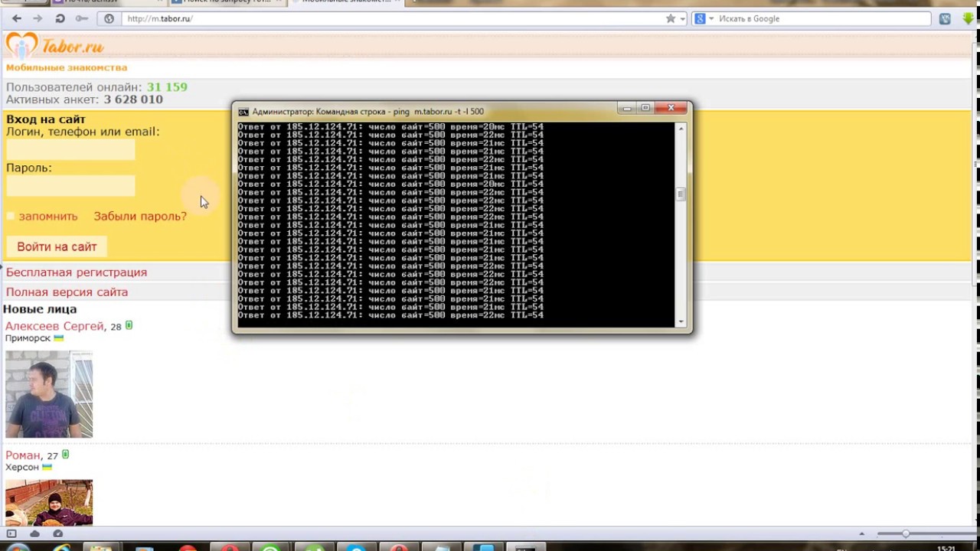
Task: Click the 'Новые лица' heading
Action: click(40, 309)
